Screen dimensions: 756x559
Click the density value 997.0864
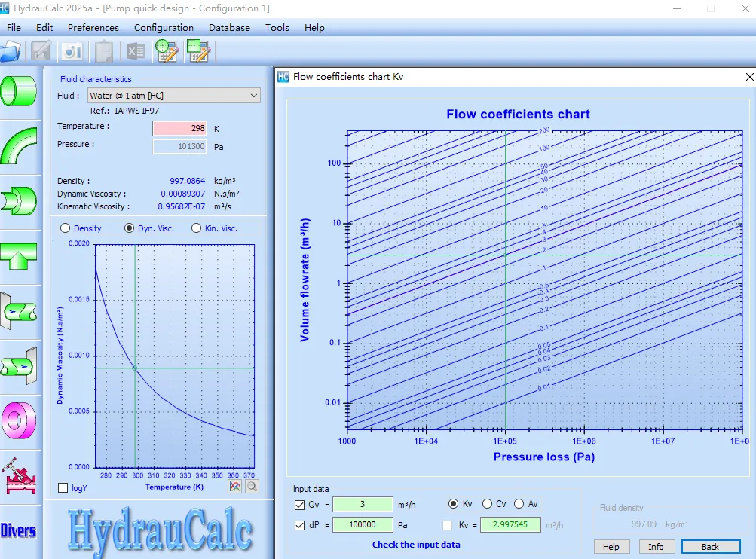(x=187, y=181)
